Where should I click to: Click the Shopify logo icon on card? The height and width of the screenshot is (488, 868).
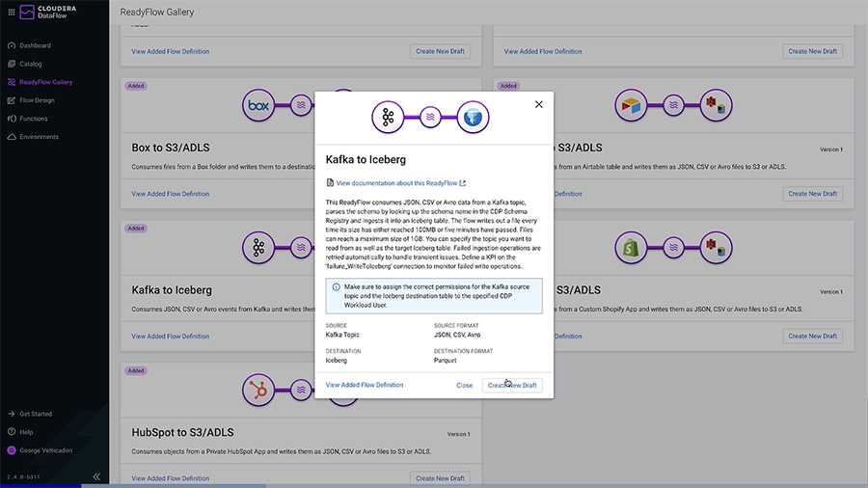pos(631,249)
